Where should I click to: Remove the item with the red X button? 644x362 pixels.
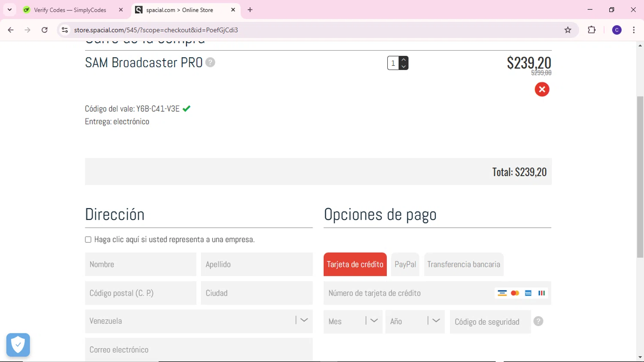click(x=542, y=89)
